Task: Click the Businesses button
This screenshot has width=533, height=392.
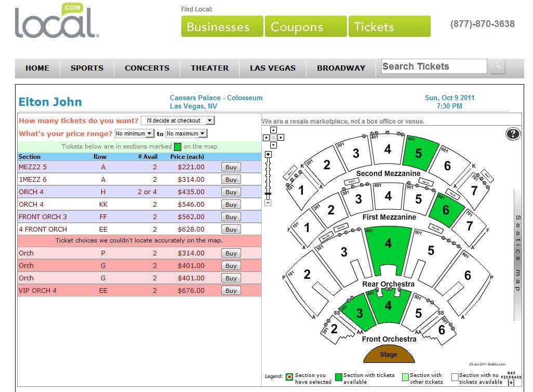Action: (x=222, y=26)
